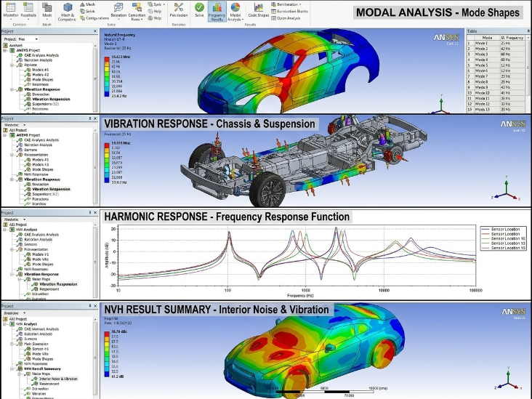The image size is (532, 399).
Task: Click the Frequency Results bar chart icon
Action: (x=217, y=7)
